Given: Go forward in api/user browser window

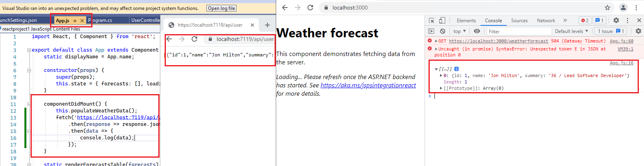Looking at the screenshot, I should (182, 39).
